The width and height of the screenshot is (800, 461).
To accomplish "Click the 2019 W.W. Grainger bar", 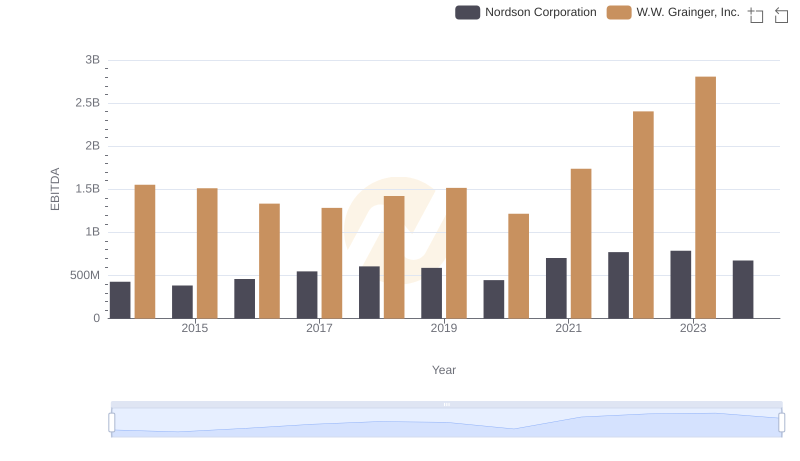I will (456, 253).
